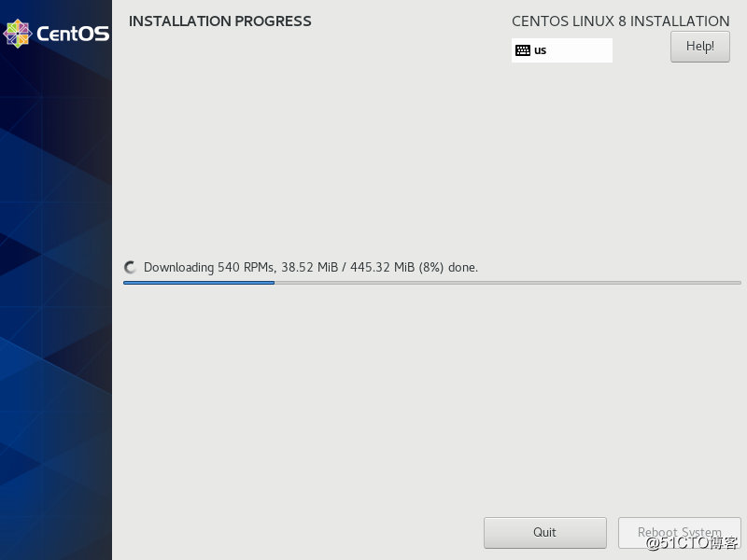
Task: Click the Downloading 540 RPMs status text
Action: 311,268
